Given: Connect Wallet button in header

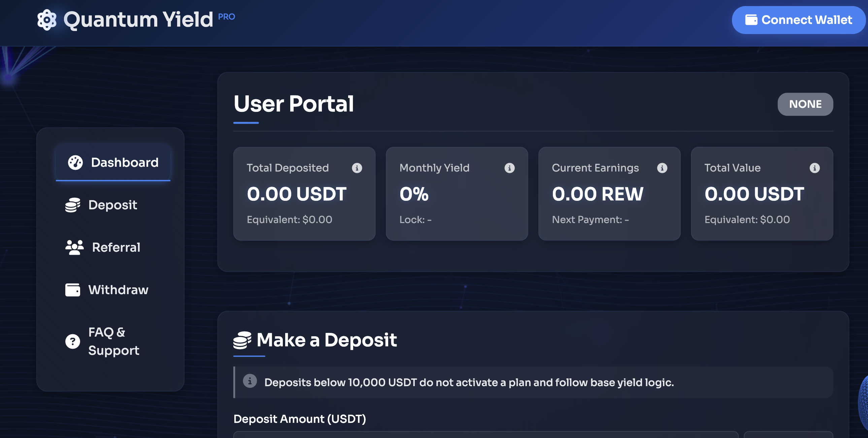Looking at the screenshot, I should 798,20.
